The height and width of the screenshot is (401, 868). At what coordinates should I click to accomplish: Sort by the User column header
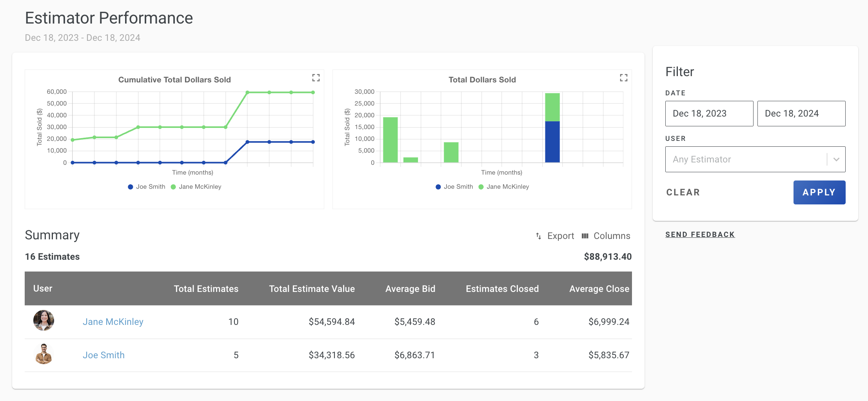point(43,288)
